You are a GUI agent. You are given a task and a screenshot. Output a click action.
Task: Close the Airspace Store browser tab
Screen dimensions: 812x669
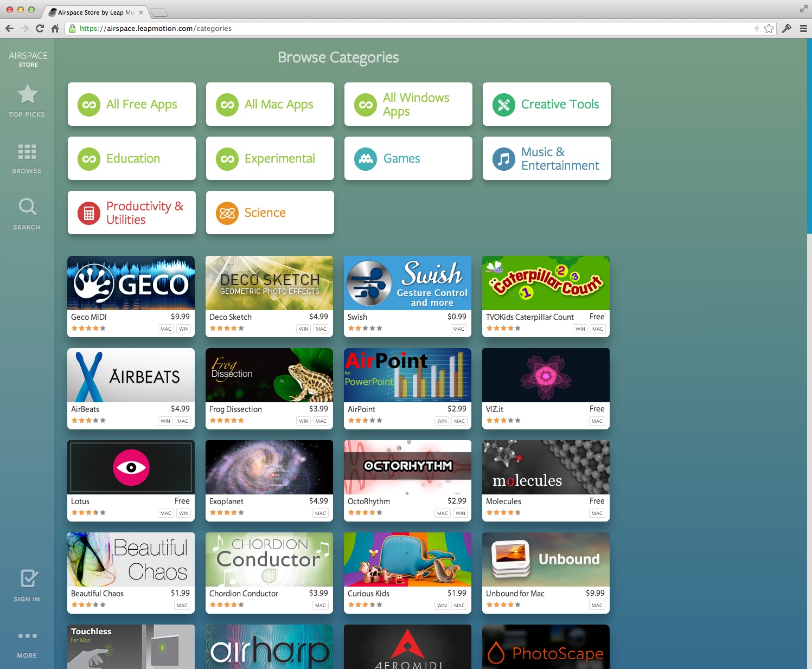141,12
